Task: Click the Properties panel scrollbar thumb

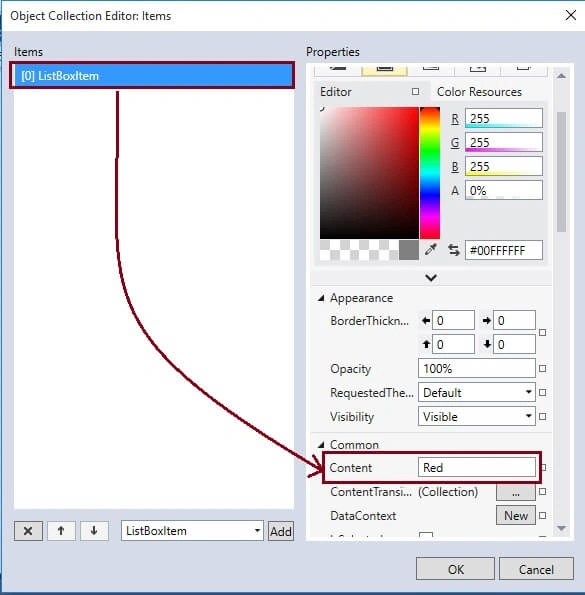Action: click(561, 172)
